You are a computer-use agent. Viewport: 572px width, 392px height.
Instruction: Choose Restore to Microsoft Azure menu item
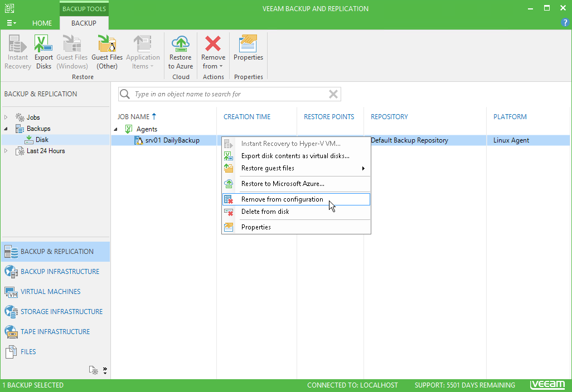(x=296, y=184)
